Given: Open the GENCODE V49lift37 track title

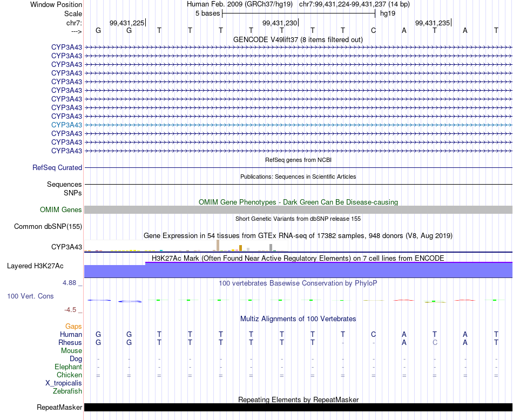Looking at the screenshot, I should point(298,39).
